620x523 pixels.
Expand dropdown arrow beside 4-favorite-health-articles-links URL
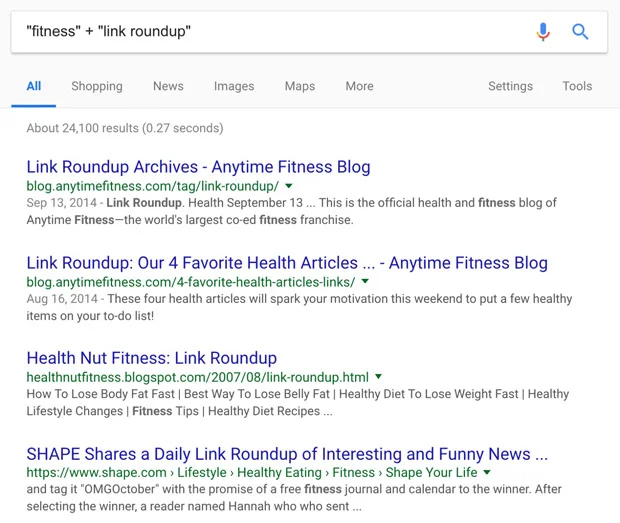[365, 281]
